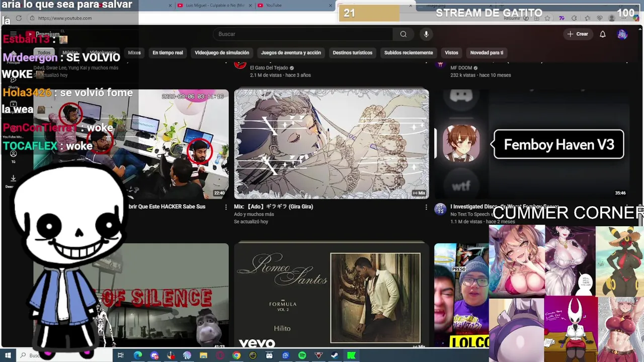Image resolution: width=644 pixels, height=362 pixels.
Task: Launch Microsoft Edge from the taskbar
Action: point(137,355)
